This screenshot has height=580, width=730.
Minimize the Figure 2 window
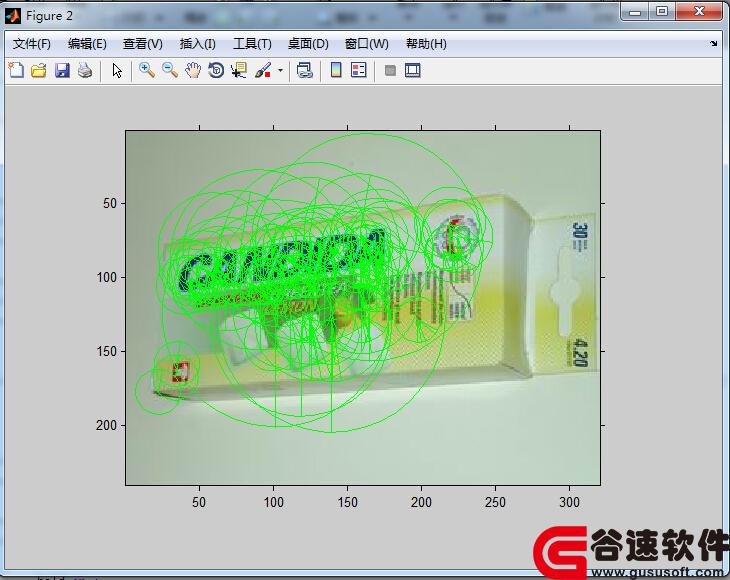pos(635,12)
